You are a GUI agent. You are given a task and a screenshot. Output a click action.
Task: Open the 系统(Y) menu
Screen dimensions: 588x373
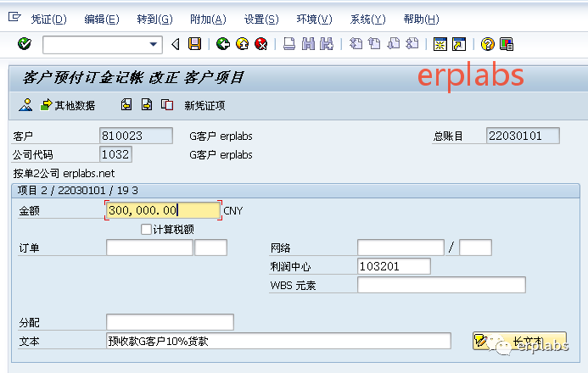367,19
